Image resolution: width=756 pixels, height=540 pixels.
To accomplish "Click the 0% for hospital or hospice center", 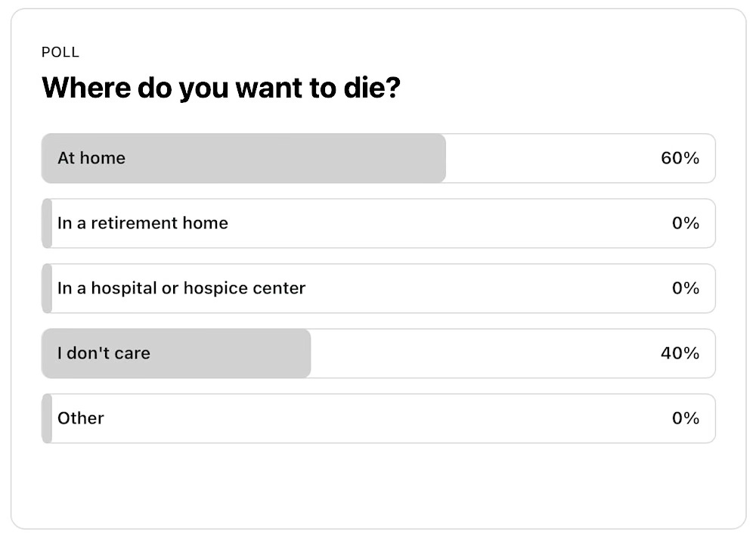I will pos(686,288).
